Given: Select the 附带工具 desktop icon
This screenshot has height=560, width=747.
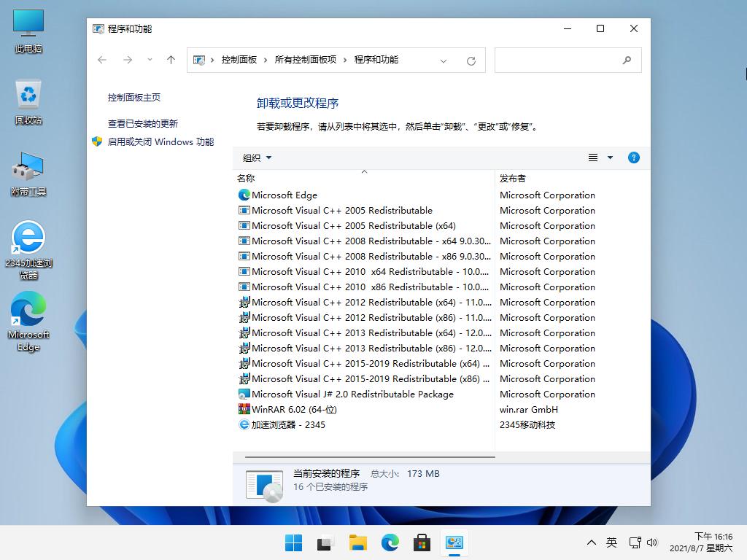Looking at the screenshot, I should click(x=28, y=174).
